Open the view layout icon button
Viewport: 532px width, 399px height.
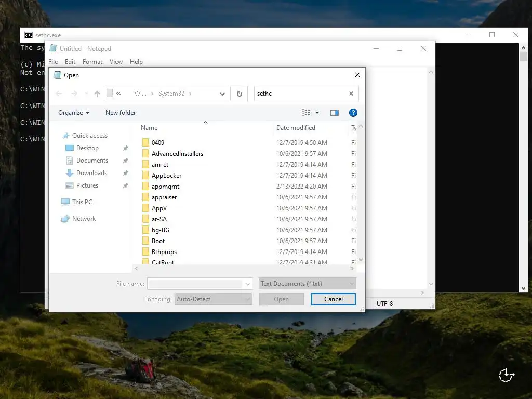click(306, 113)
